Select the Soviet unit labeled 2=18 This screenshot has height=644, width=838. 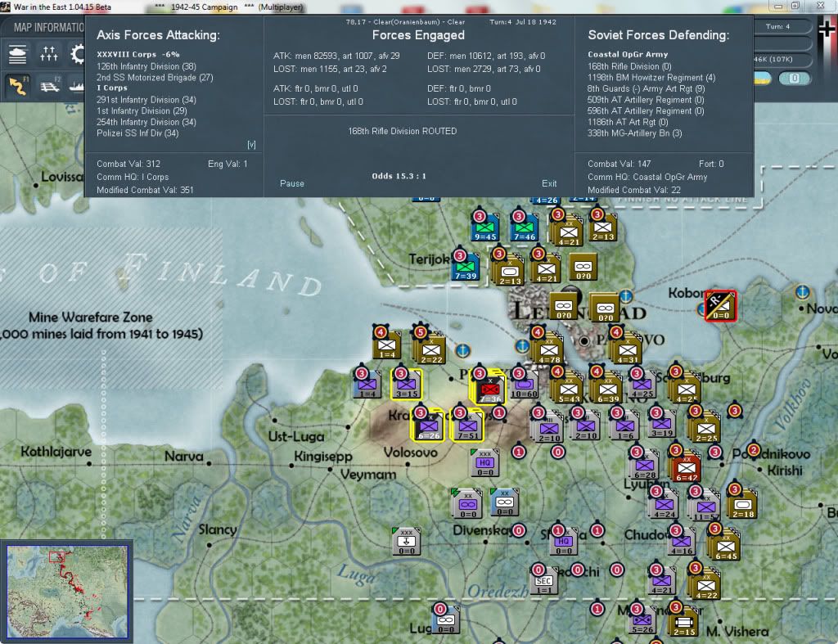(x=743, y=503)
